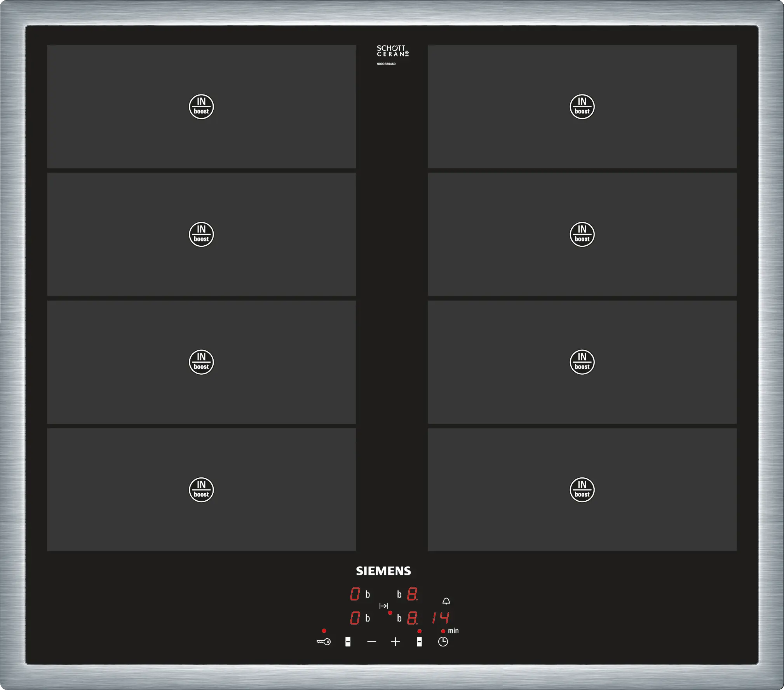
Task: Tap the timer display showing 14
Action: [x=441, y=618]
